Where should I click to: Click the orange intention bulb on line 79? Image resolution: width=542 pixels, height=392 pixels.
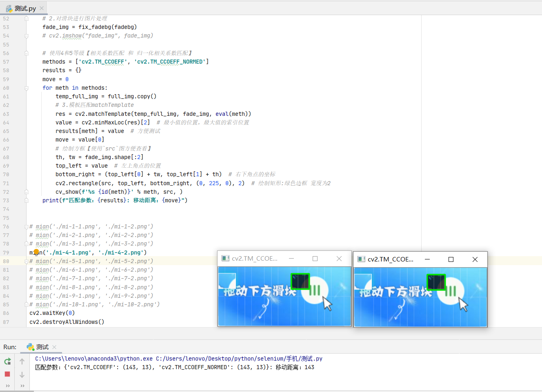point(36,252)
